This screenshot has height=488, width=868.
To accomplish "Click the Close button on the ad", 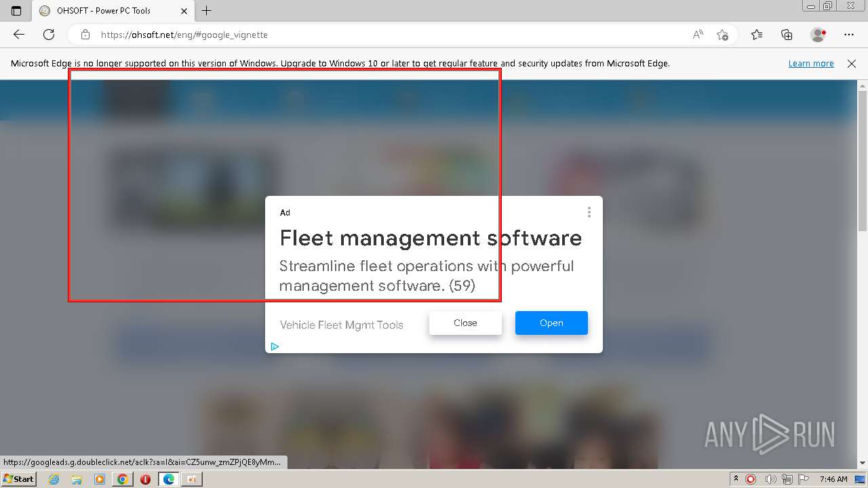I will [x=465, y=323].
